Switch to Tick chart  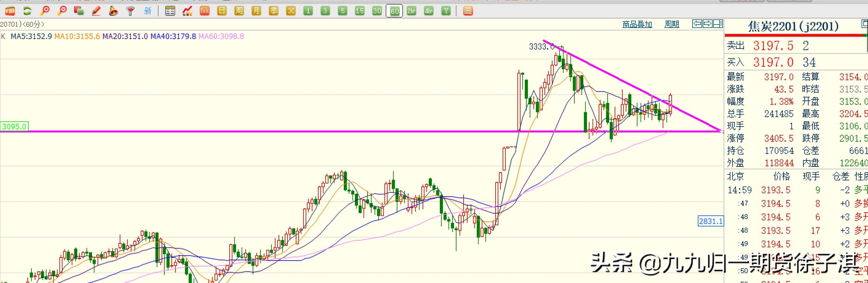tap(204, 11)
